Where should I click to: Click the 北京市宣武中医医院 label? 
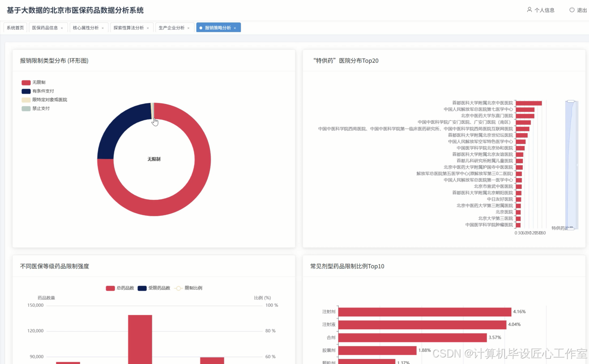pos(493,186)
